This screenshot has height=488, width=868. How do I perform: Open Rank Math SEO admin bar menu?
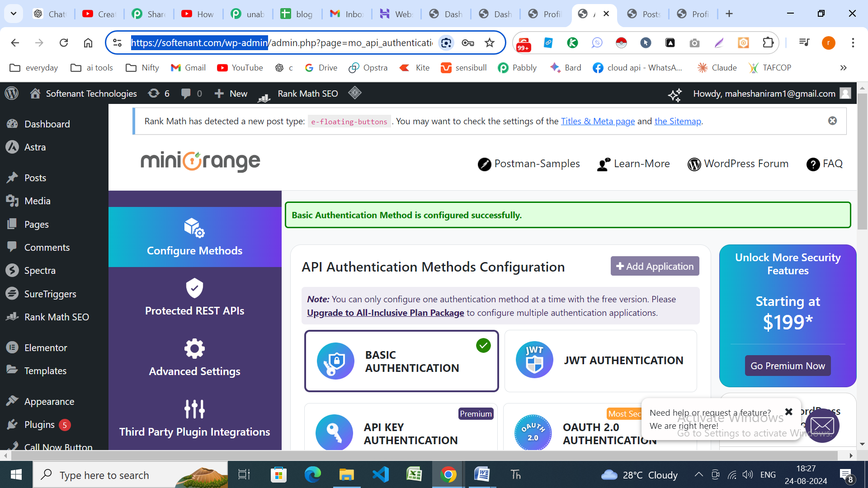point(298,93)
